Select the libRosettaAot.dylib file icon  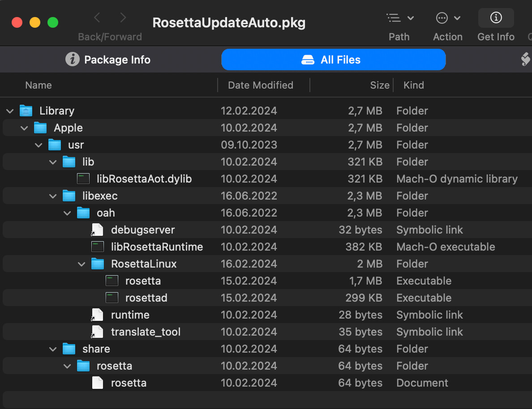[x=83, y=179]
